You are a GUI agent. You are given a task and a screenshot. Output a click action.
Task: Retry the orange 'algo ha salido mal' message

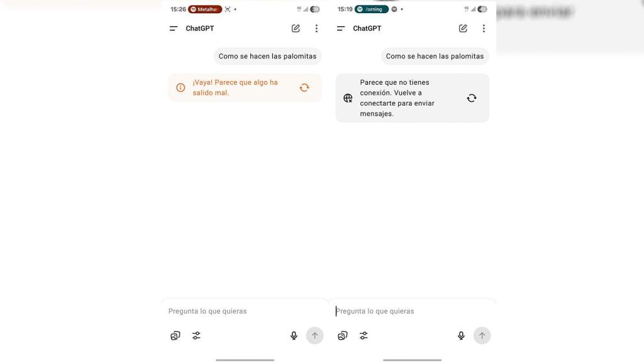[x=304, y=87]
